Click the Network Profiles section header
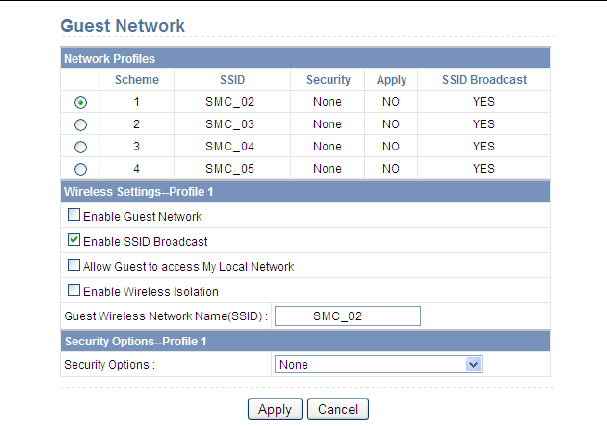The height and width of the screenshot is (426, 607). click(109, 59)
